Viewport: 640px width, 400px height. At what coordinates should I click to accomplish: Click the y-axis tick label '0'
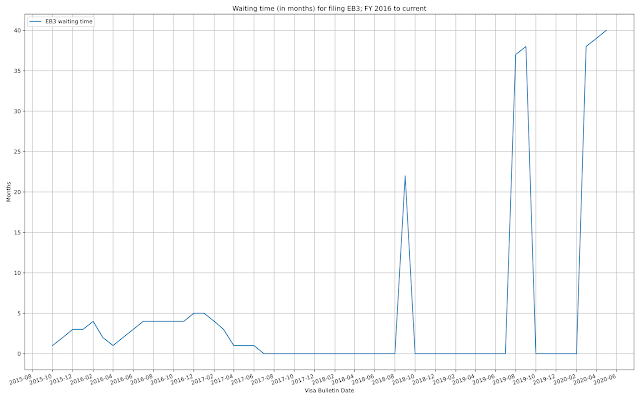tap(19, 354)
